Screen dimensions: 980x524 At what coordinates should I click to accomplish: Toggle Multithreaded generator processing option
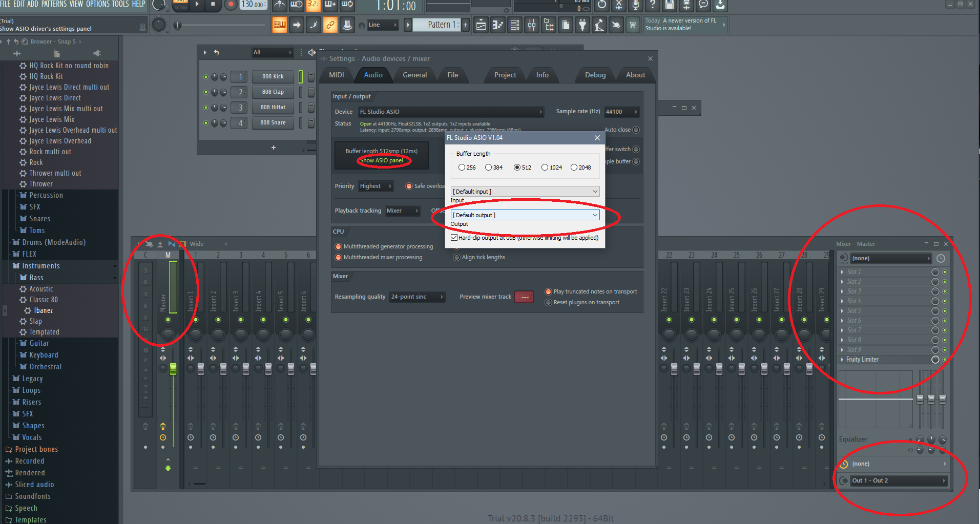tap(338, 246)
